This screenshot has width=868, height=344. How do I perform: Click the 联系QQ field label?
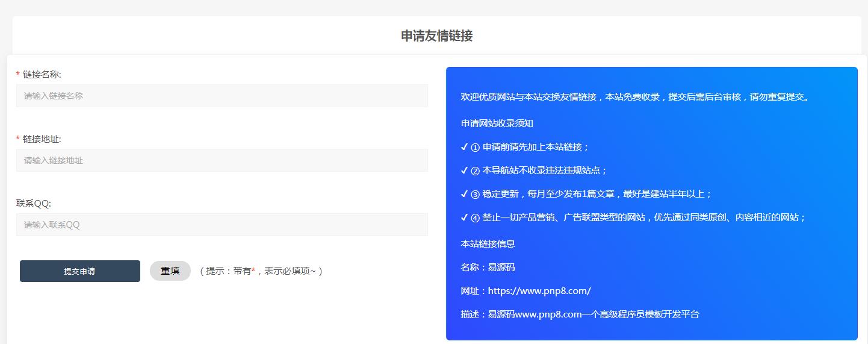tap(34, 204)
